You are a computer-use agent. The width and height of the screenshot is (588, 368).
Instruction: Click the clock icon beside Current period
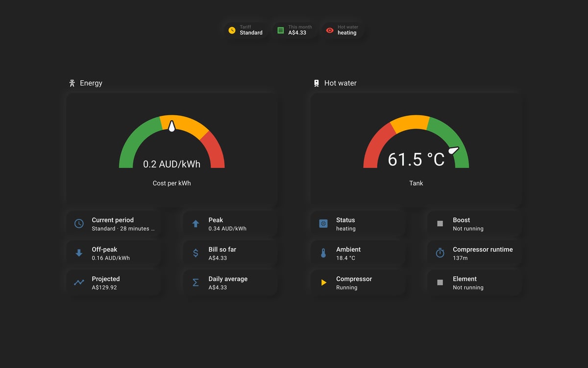(x=79, y=224)
